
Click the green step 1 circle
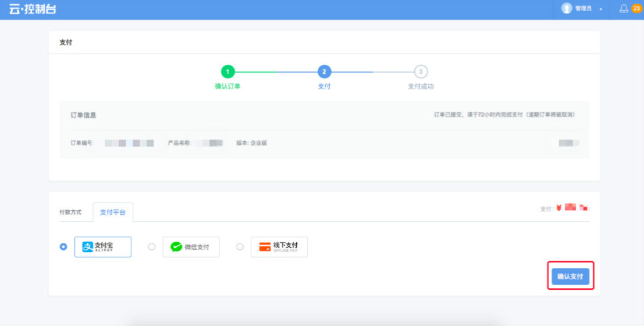(228, 71)
